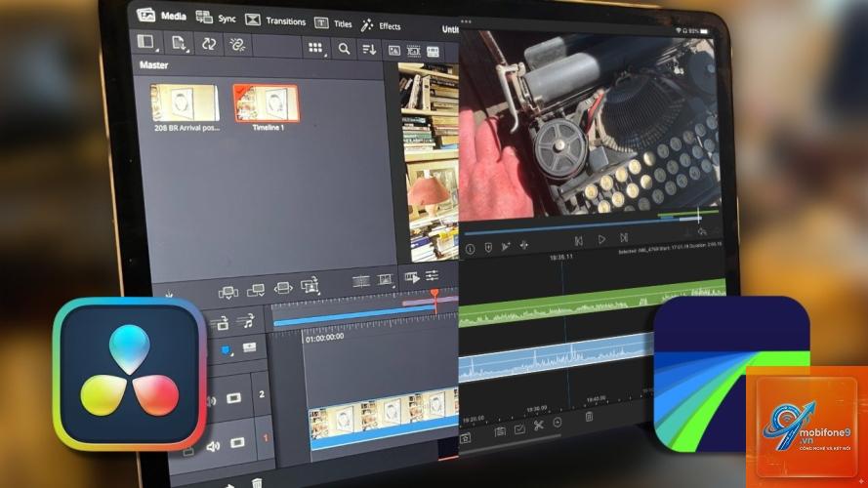Open the Media pool tab
This screenshot has height=488, width=868.
click(161, 16)
